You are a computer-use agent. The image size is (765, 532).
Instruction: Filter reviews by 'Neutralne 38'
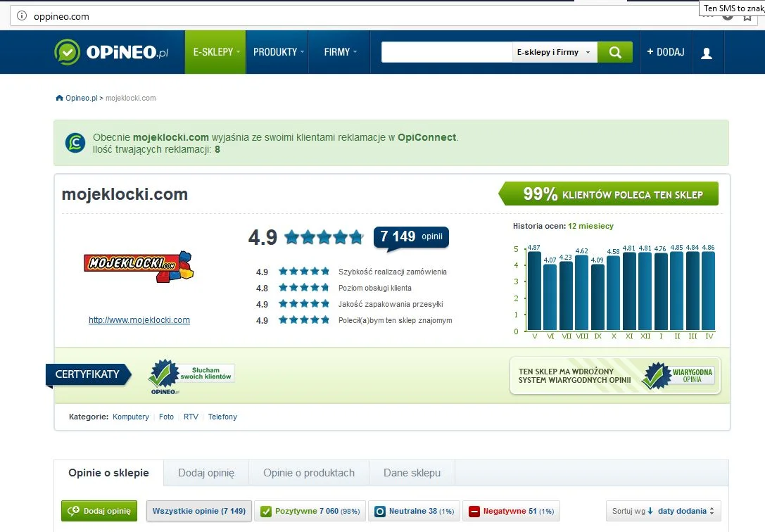click(414, 511)
